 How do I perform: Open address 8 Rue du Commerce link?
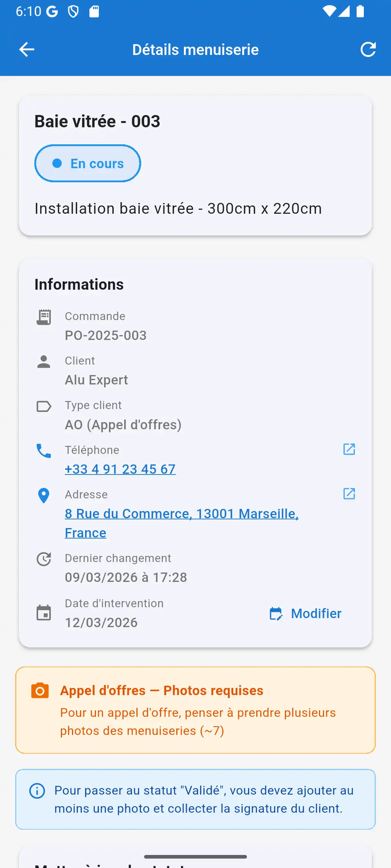click(181, 514)
